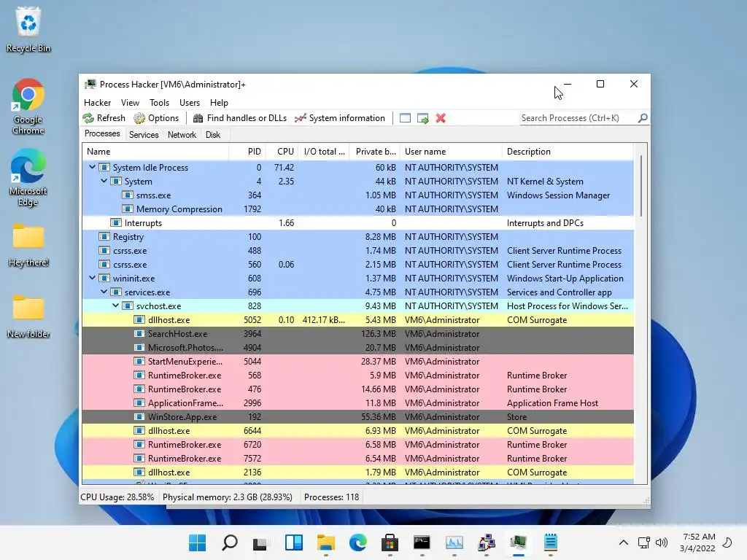Select RuntimeBroker.exe with PID 6720
Viewport: 747px width, 560px height.
coord(357,444)
